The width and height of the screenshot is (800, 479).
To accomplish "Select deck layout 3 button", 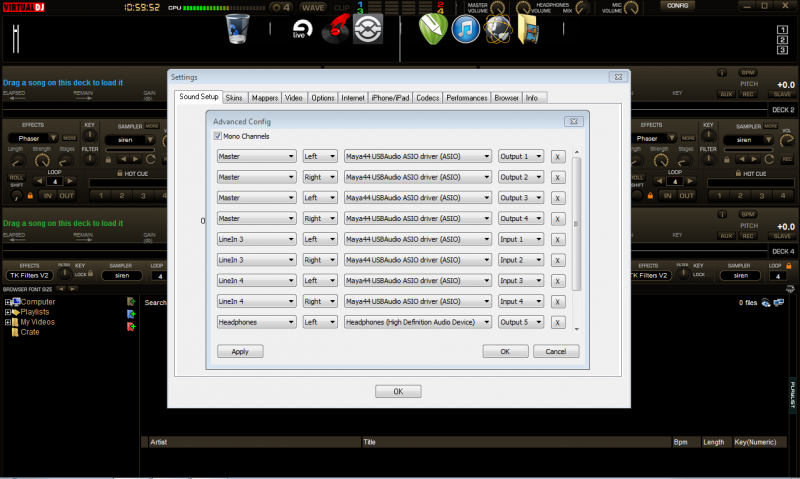I will (x=782, y=50).
